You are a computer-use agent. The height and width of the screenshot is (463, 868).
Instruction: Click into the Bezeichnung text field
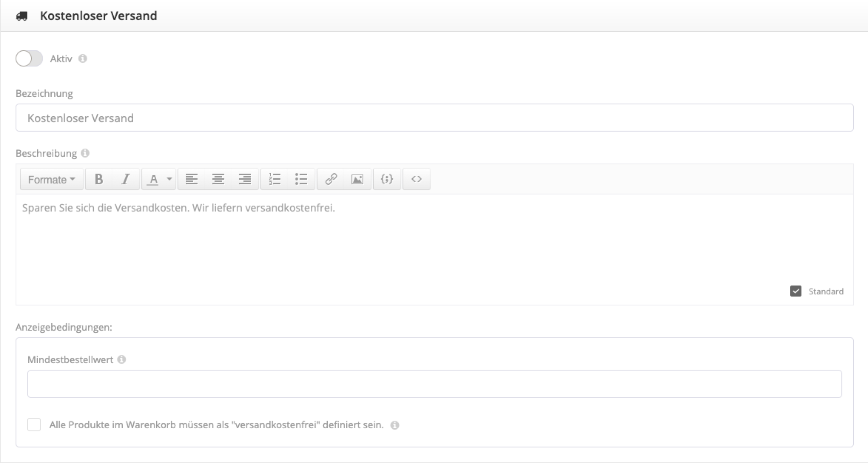click(x=434, y=118)
